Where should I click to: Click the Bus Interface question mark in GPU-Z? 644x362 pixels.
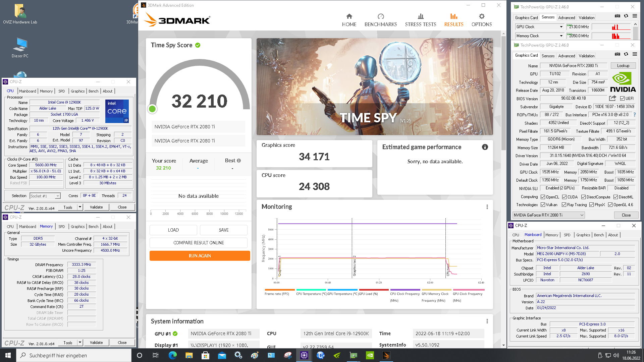(x=634, y=115)
